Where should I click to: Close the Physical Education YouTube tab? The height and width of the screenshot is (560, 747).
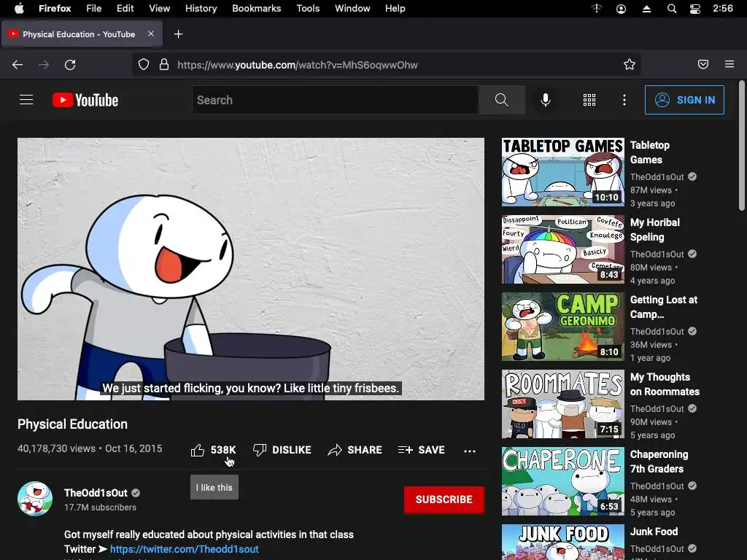151,34
